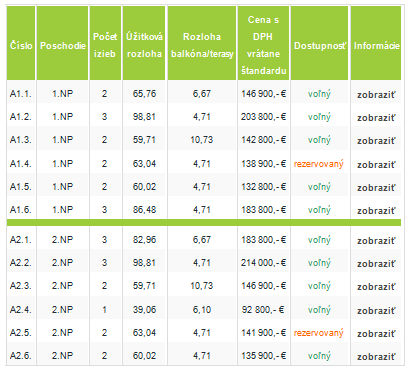Click the Cena s DPH column header
The height and width of the screenshot is (374, 409).
[263, 45]
